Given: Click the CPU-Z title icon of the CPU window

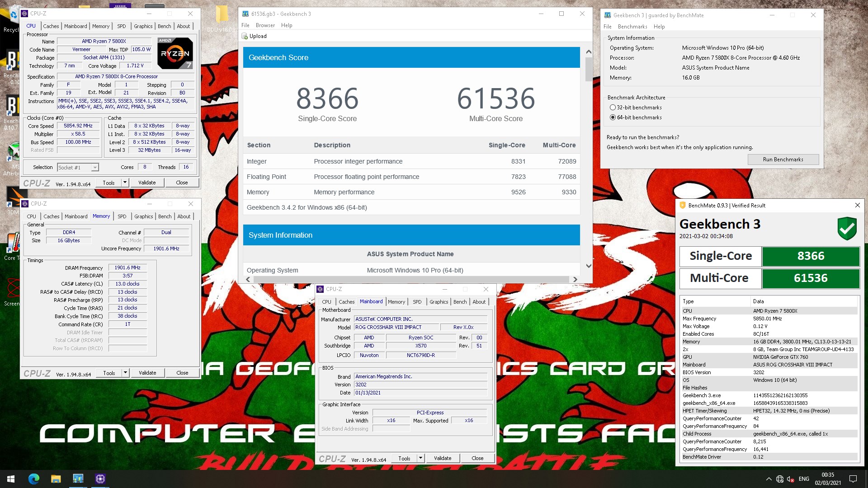Looking at the screenshot, I should pyautogui.click(x=25, y=14).
